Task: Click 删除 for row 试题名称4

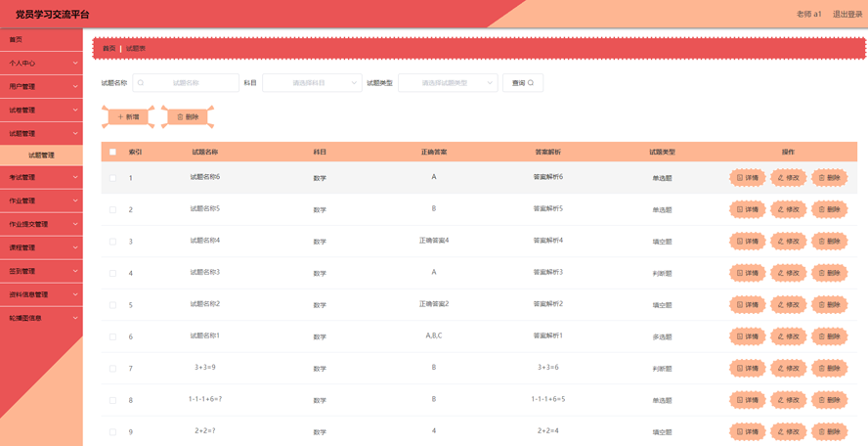Action: [829, 241]
